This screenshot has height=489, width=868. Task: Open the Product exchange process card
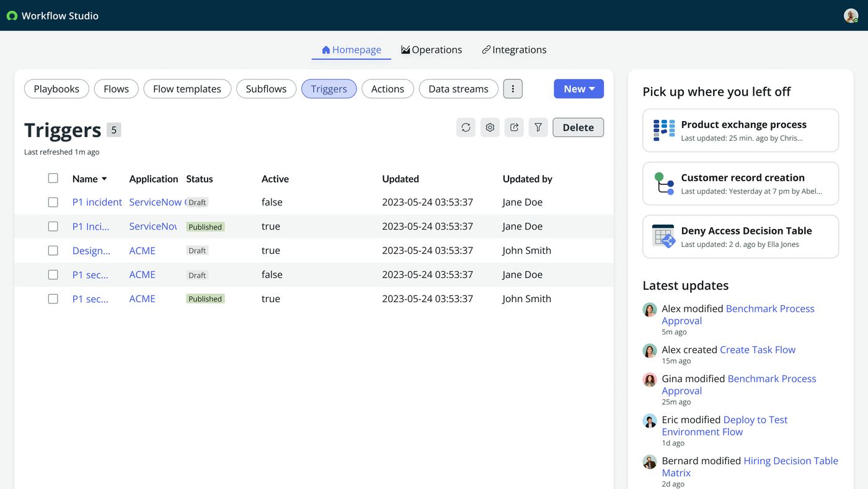coord(740,130)
